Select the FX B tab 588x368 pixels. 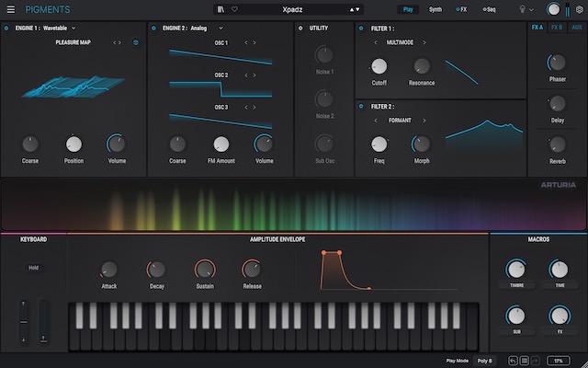point(557,28)
